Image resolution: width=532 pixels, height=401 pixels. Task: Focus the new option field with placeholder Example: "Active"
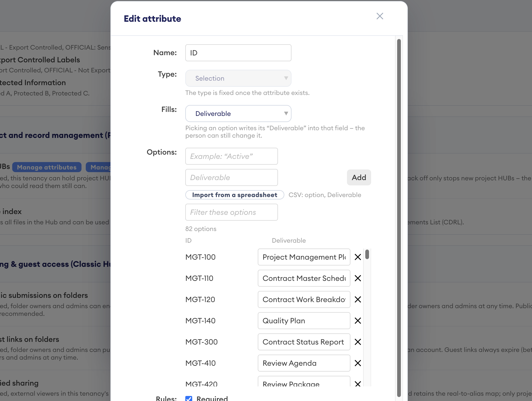pyautogui.click(x=231, y=156)
